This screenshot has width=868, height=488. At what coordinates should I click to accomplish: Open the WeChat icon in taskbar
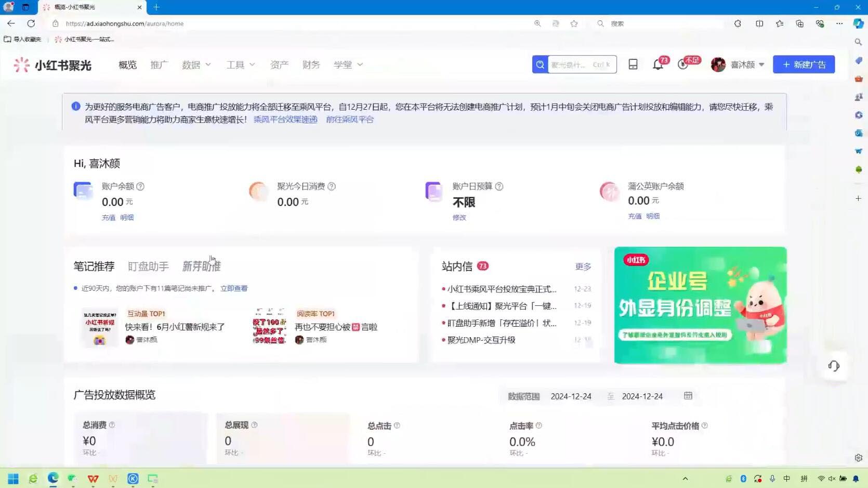[x=73, y=478]
